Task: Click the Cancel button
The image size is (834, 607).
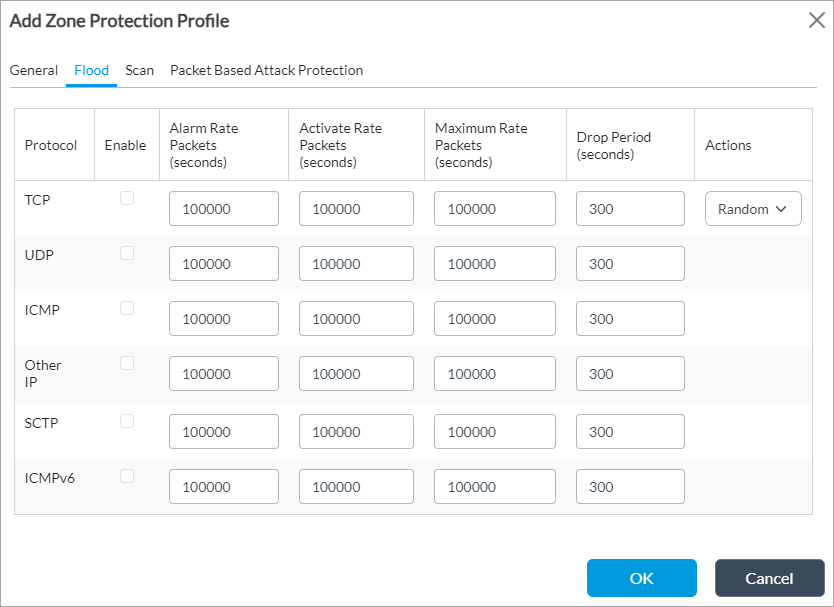Action: (769, 578)
